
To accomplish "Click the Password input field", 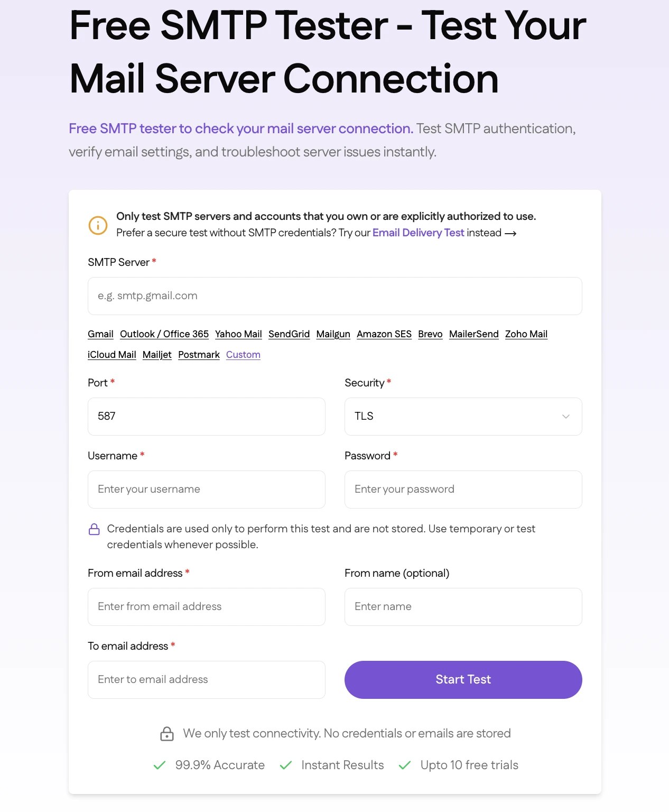I will (462, 490).
